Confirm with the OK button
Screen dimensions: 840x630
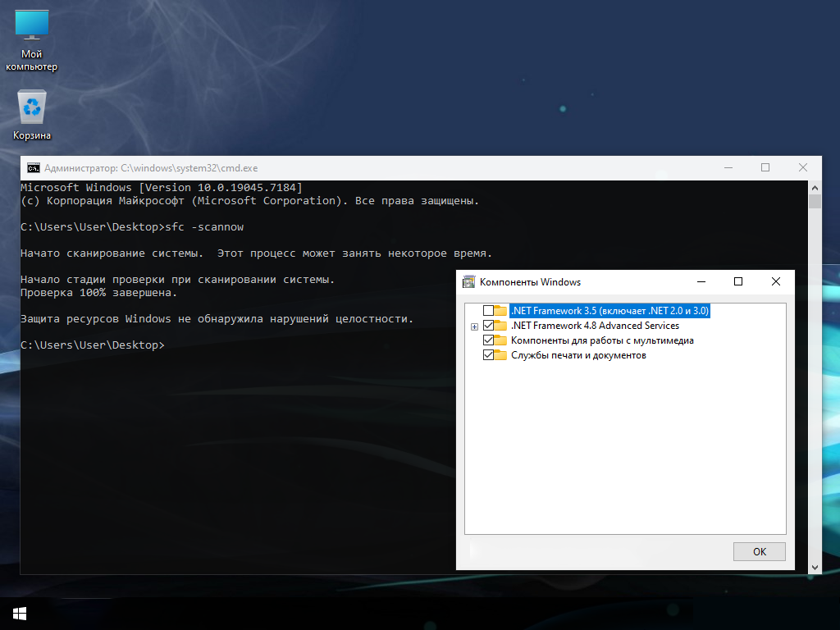[x=759, y=552]
